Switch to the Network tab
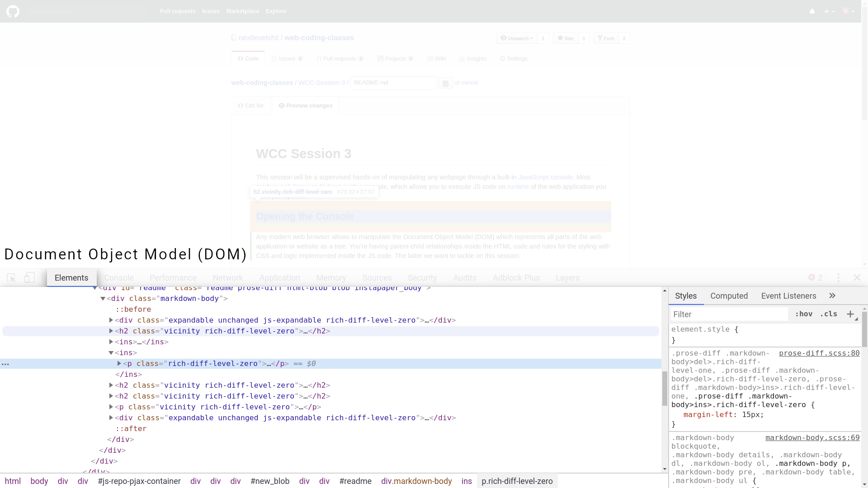The width and height of the screenshot is (868, 488). click(228, 278)
